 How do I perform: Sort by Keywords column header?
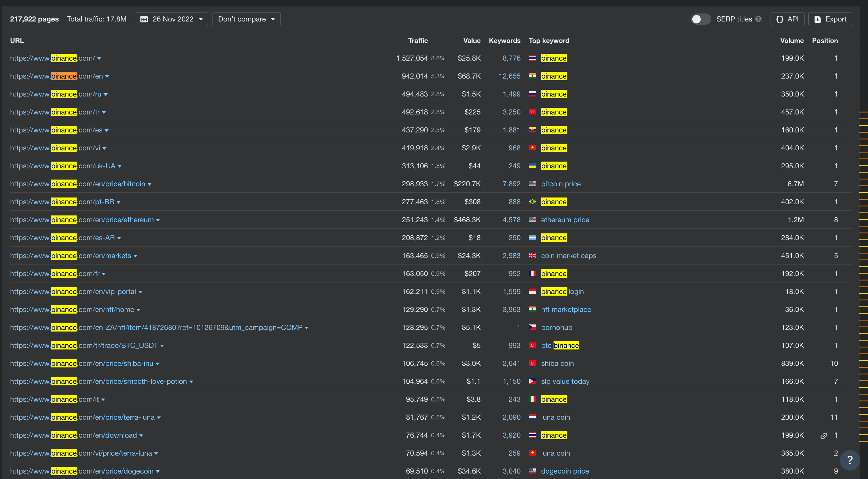[505, 41]
